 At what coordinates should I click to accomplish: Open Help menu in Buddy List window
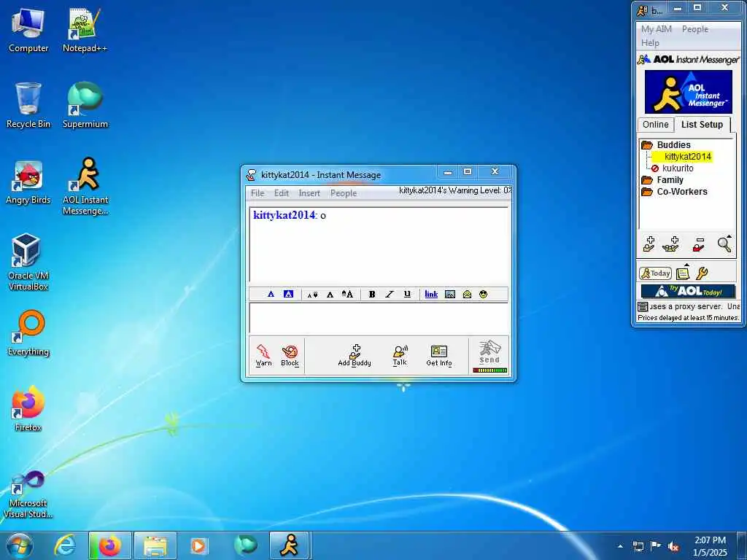(650, 43)
